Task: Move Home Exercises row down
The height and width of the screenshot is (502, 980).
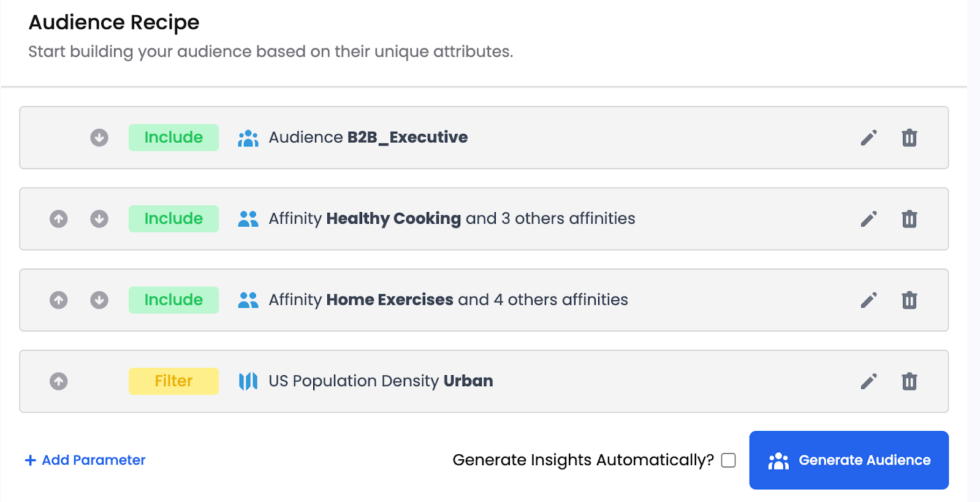Action: (x=99, y=300)
